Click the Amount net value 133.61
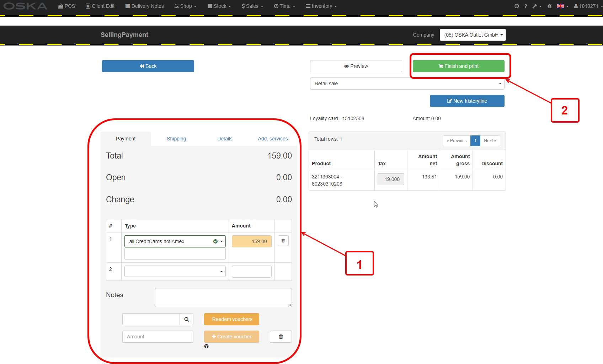The width and height of the screenshot is (603, 364). pyautogui.click(x=429, y=177)
